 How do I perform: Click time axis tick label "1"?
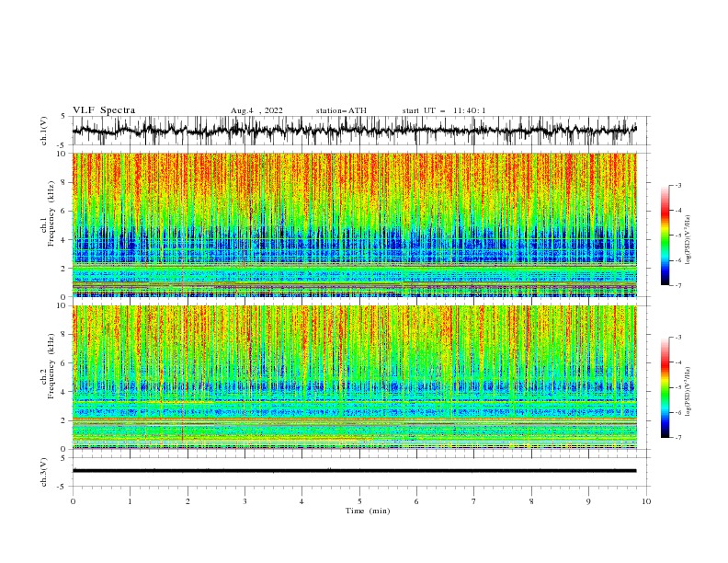click(x=130, y=501)
